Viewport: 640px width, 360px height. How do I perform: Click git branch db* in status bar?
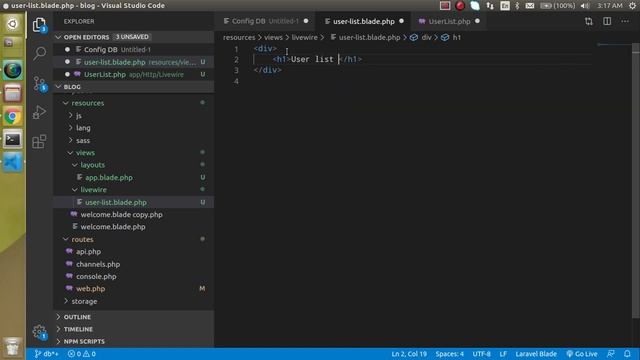[46, 354]
